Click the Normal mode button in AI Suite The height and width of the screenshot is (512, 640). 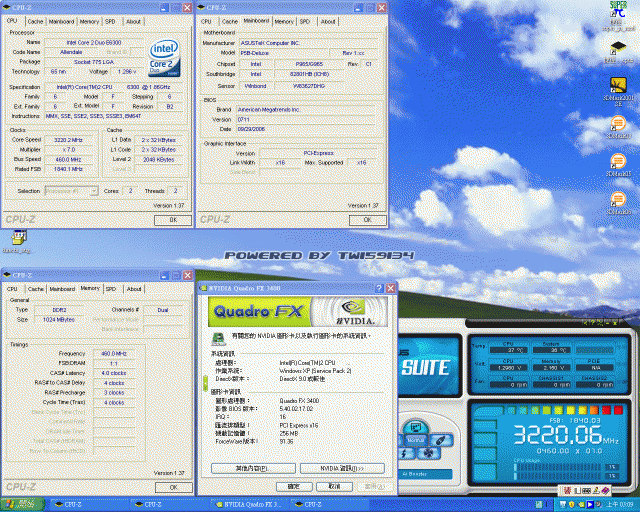416,440
